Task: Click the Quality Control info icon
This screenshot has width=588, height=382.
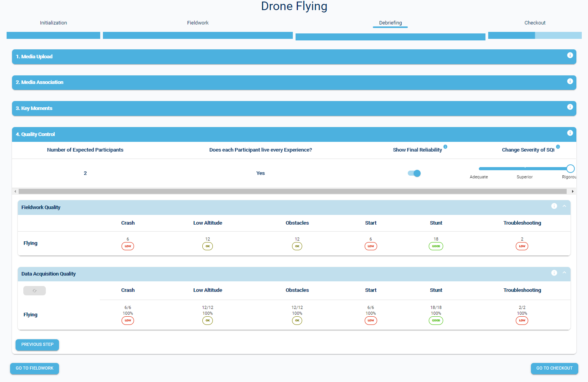Action: pos(570,133)
